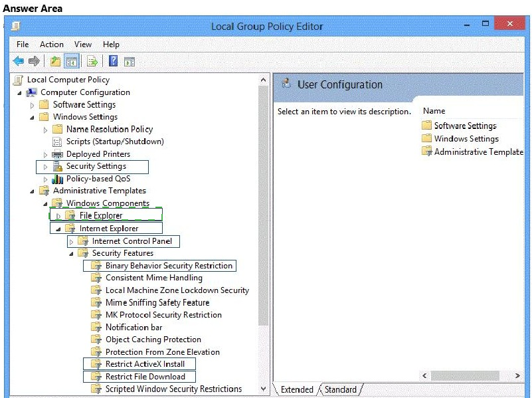This screenshot has width=532, height=398.
Task: Select MK Protocol Security Restriction
Action: pyautogui.click(x=163, y=315)
